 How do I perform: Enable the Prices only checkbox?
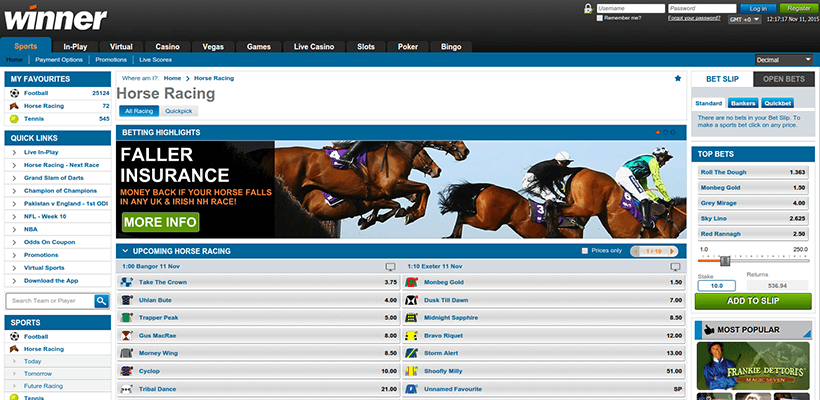[585, 251]
